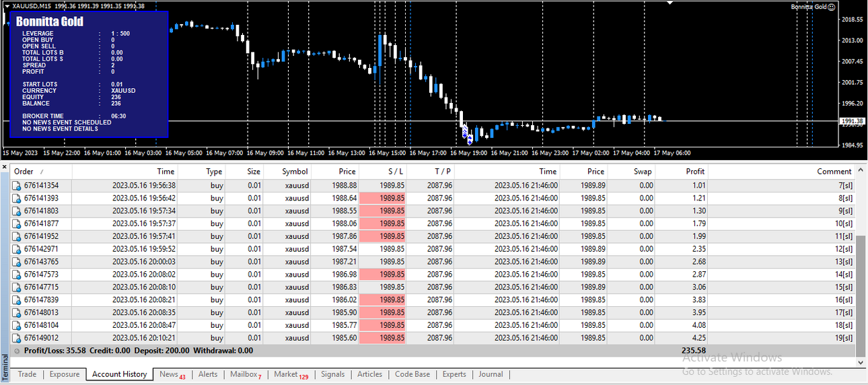This screenshot has height=385, width=868.
Task: Sort by the Comment column header
Action: point(781,172)
